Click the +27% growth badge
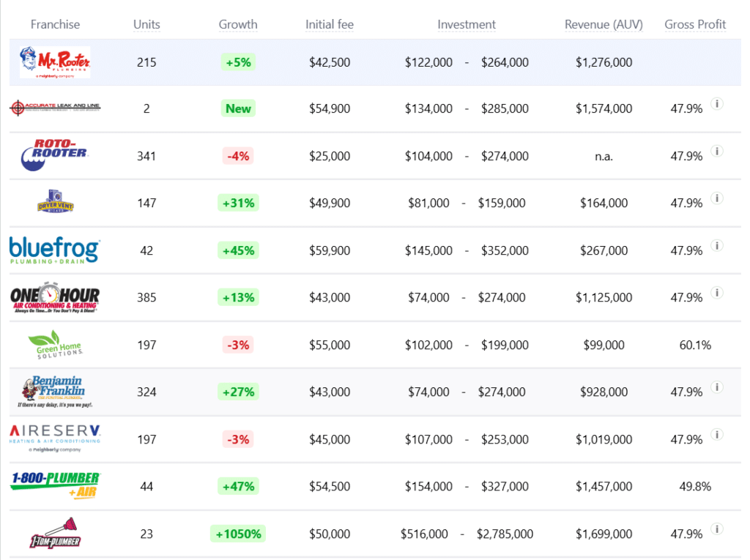 pyautogui.click(x=238, y=392)
